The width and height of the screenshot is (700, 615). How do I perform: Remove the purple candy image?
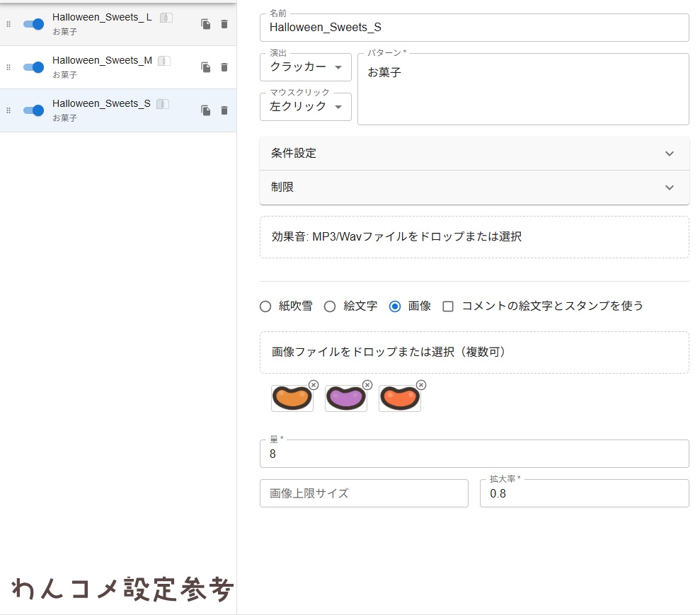367,385
